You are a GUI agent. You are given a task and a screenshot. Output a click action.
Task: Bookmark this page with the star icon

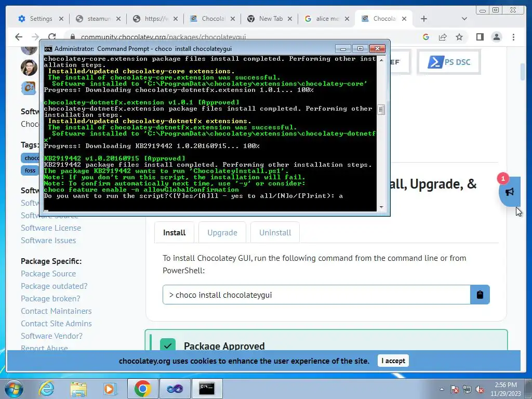click(x=459, y=37)
